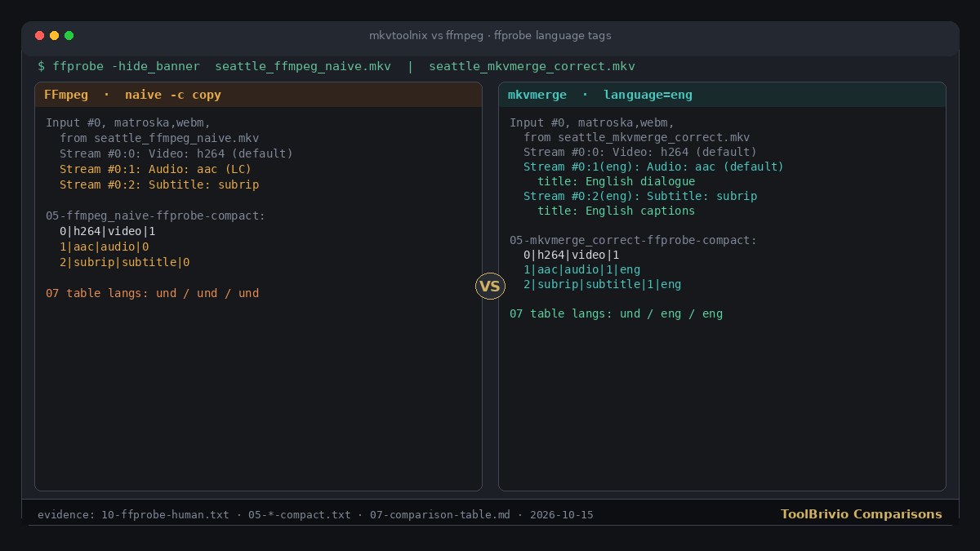
Task: Click '1|aac|audio|0' compact row
Action: point(104,247)
